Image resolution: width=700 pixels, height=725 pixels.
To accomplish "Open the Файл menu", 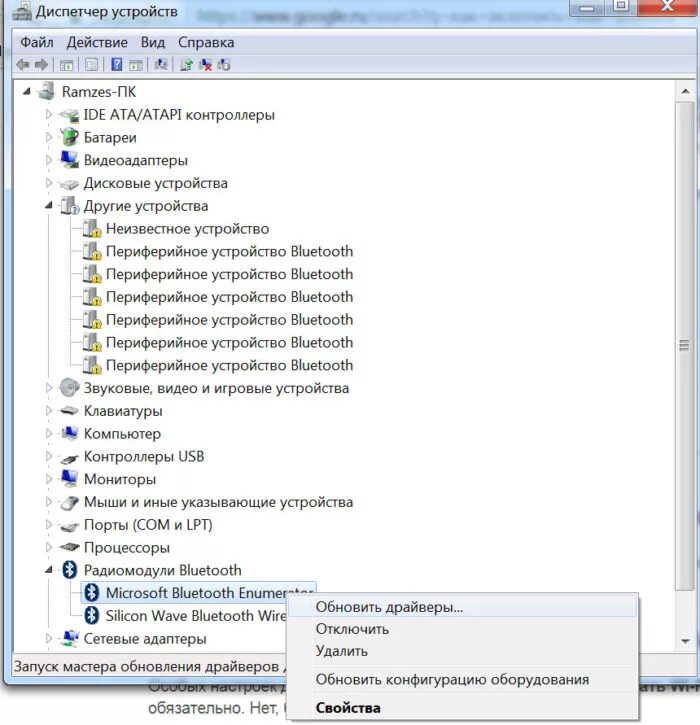I will click(x=37, y=43).
